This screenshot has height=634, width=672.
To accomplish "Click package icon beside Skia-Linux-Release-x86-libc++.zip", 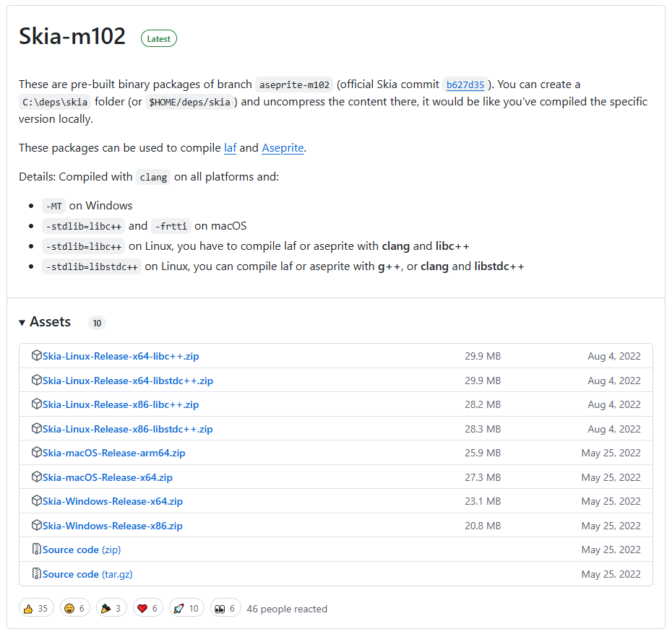I will [x=36, y=404].
